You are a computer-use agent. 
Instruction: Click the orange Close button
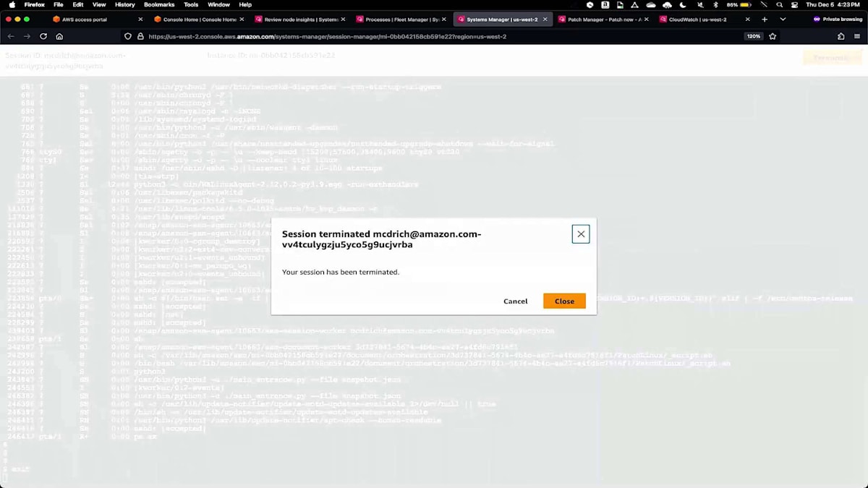tap(564, 301)
